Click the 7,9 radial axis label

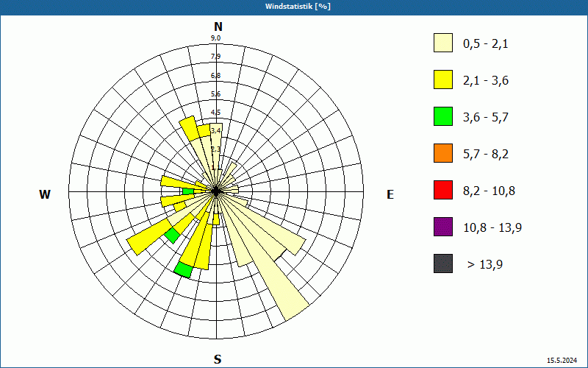point(215,57)
